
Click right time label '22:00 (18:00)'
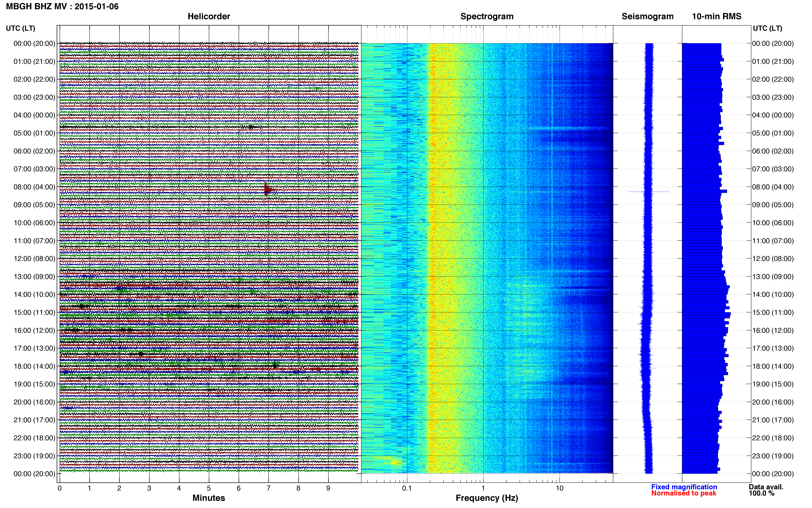pyautogui.click(x=773, y=438)
